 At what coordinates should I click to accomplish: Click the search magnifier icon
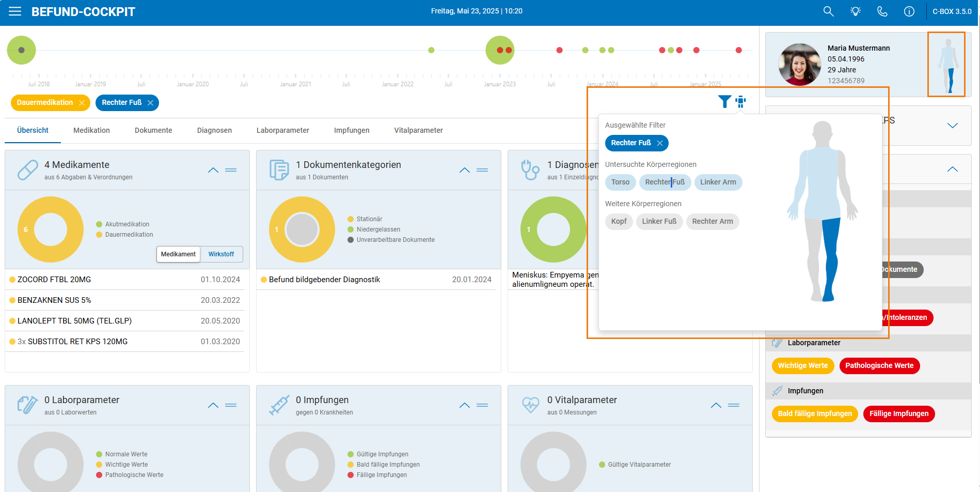point(828,11)
